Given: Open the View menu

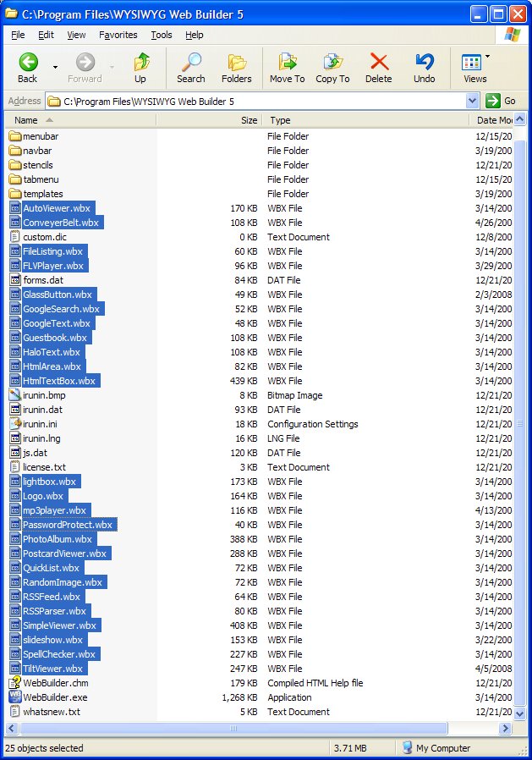Looking at the screenshot, I should point(76,35).
